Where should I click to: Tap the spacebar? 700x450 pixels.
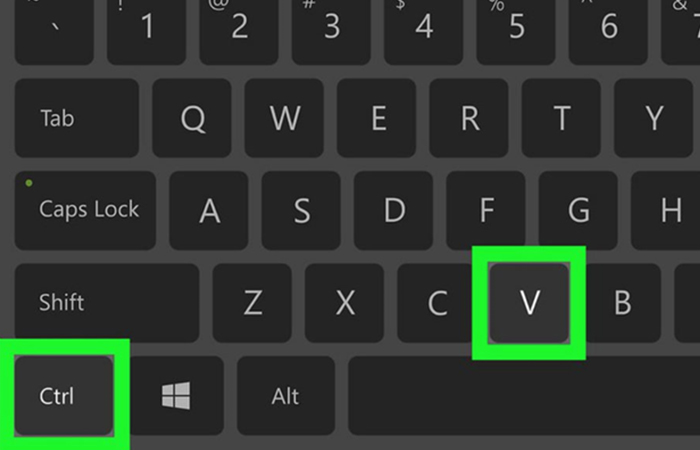point(524,396)
